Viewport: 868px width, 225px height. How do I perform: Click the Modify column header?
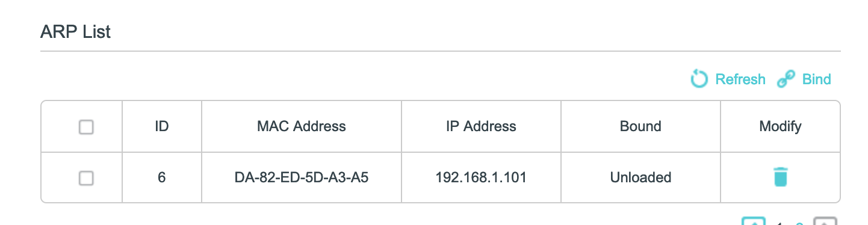(x=780, y=126)
